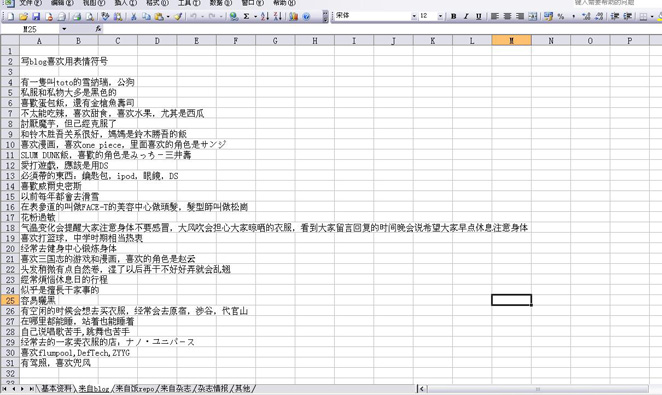This screenshot has height=395, width=662.
Task: Toggle Underline formatting
Action: [479, 16]
